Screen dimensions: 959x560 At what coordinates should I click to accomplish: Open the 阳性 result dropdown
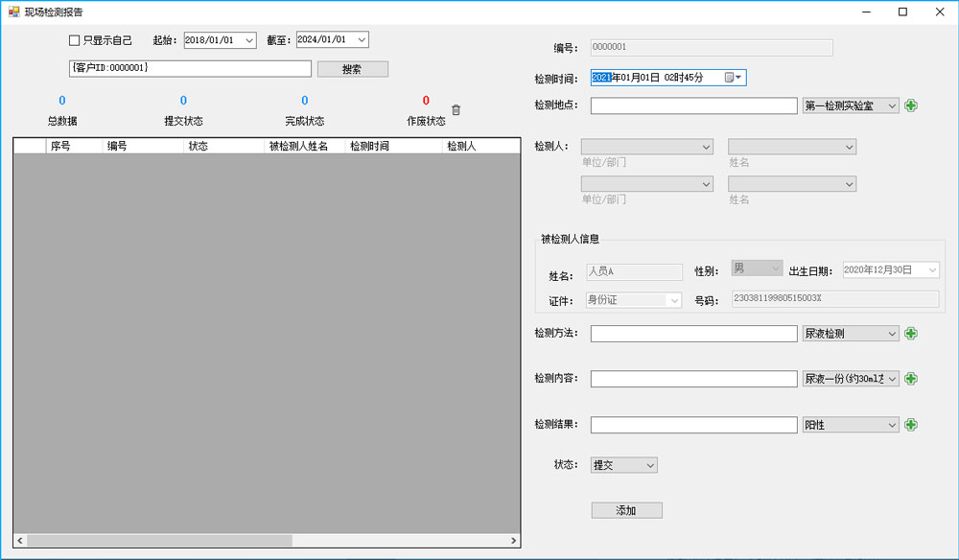coord(892,425)
